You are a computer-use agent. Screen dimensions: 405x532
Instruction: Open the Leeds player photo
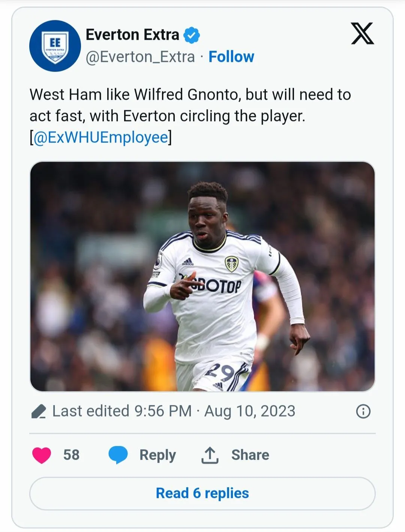202,276
